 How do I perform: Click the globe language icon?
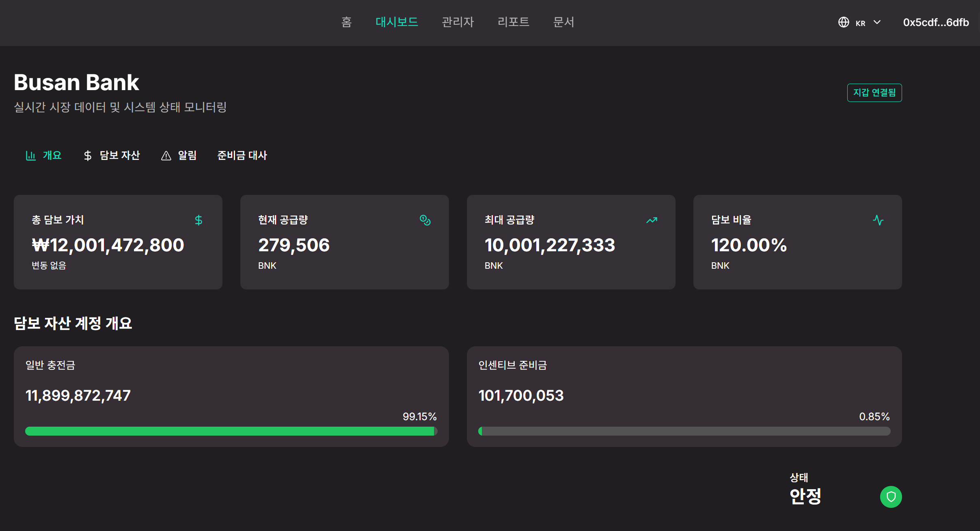coord(844,22)
